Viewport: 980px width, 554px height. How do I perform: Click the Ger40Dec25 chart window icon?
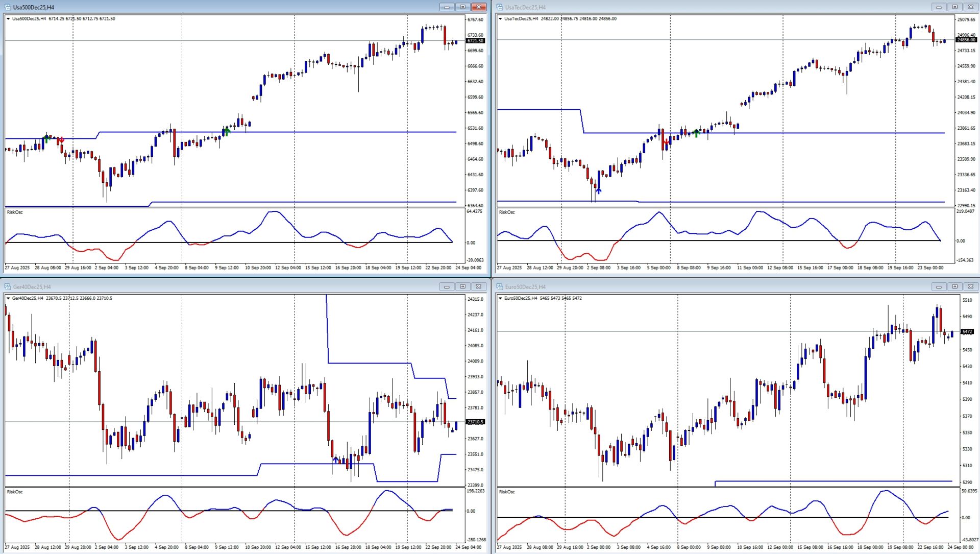[x=8, y=287]
